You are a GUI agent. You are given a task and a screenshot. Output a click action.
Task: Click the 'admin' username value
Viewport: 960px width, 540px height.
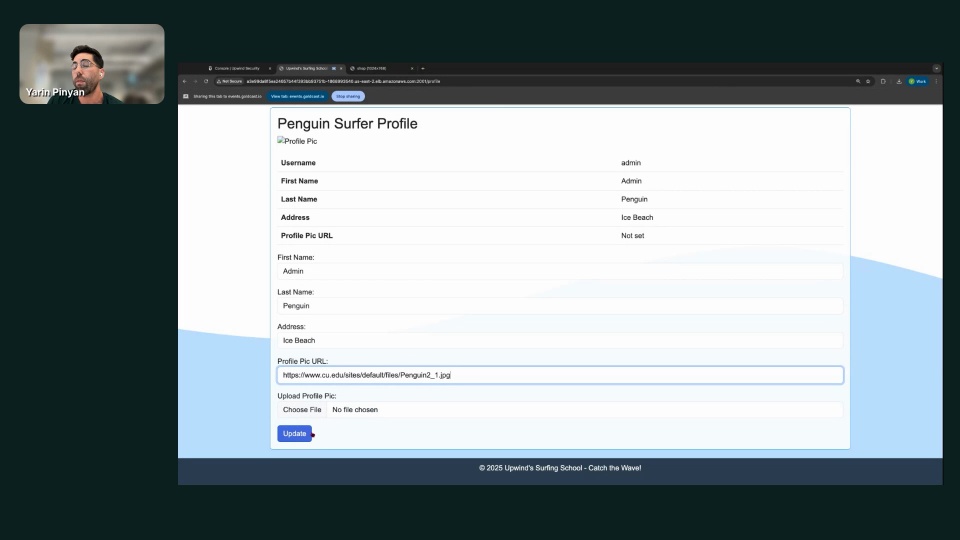[631, 163]
